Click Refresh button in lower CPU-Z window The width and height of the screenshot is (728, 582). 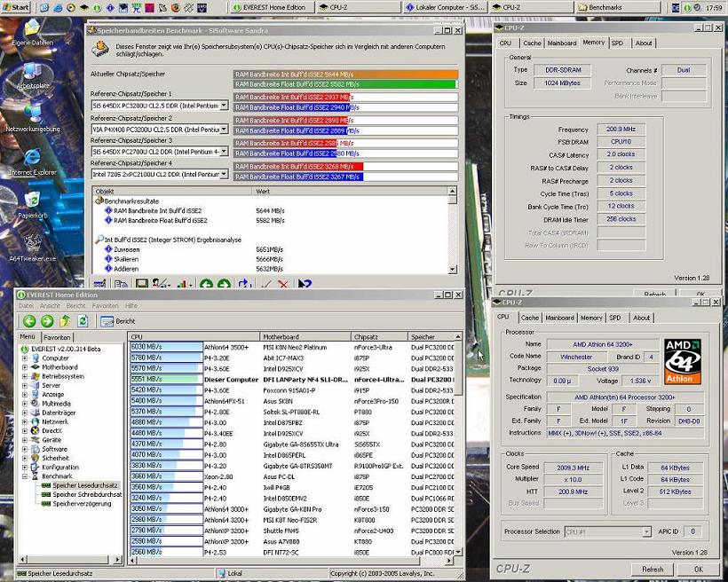point(653,569)
